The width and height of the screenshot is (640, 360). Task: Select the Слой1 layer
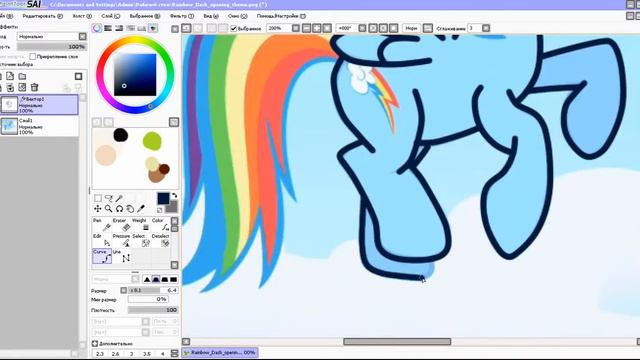(x=39, y=126)
